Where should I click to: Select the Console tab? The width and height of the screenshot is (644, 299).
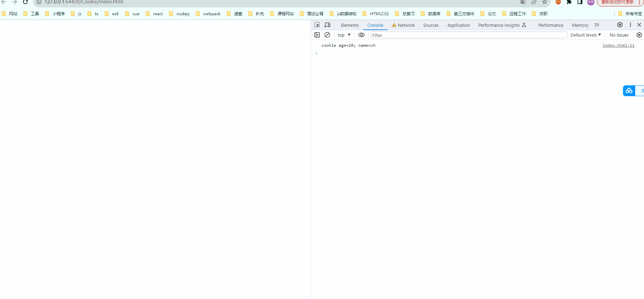click(375, 25)
